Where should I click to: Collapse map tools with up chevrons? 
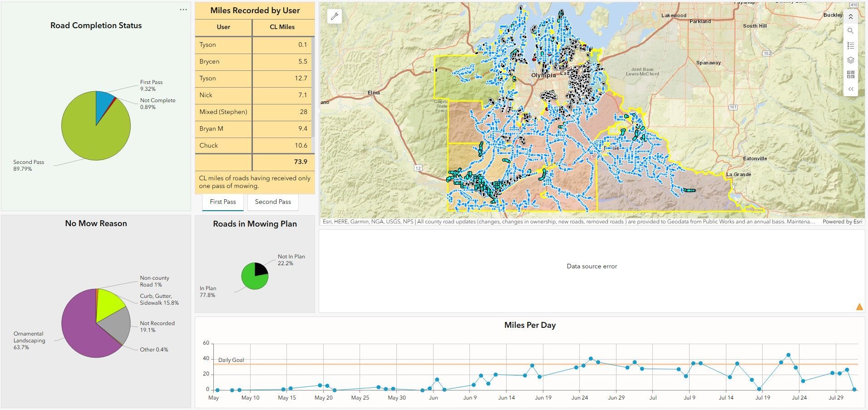coord(850,17)
